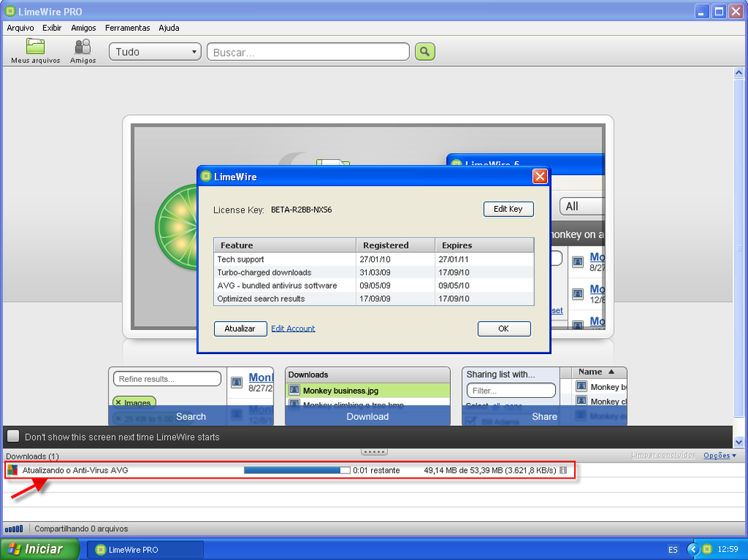748x560 pixels.
Task: Click the lime icon in dialog title bar
Action: pos(205,177)
